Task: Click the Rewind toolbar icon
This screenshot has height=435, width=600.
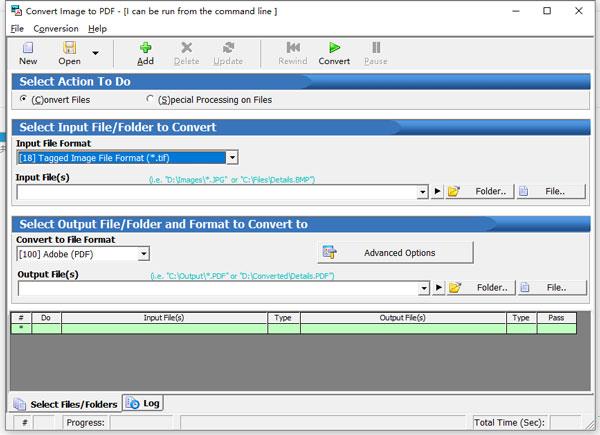Action: coord(293,47)
